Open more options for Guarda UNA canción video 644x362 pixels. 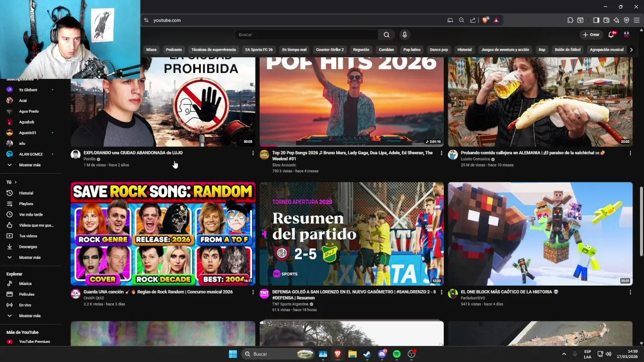[x=253, y=292]
